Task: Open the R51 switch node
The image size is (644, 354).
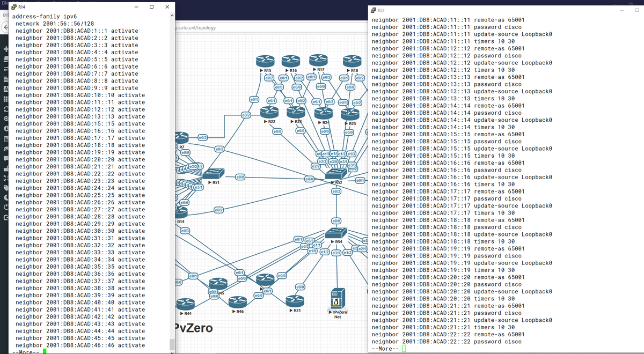Action: 214,173
